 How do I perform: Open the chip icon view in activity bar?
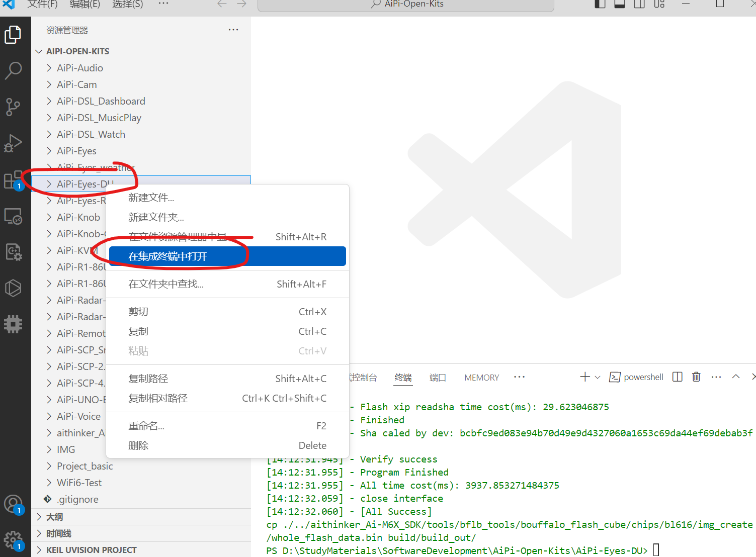(x=13, y=324)
